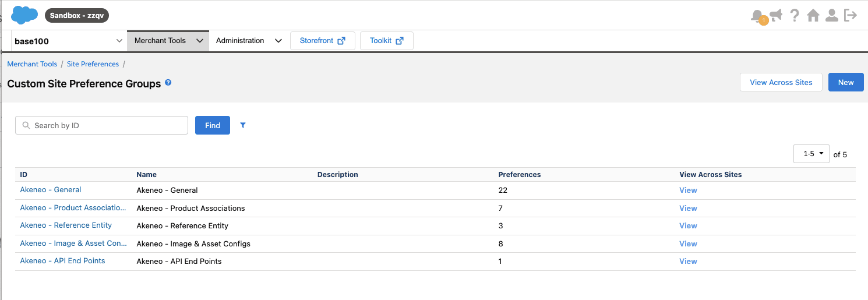Focus the Search by ID field
Viewport: 868px width, 300px height.
click(x=101, y=125)
